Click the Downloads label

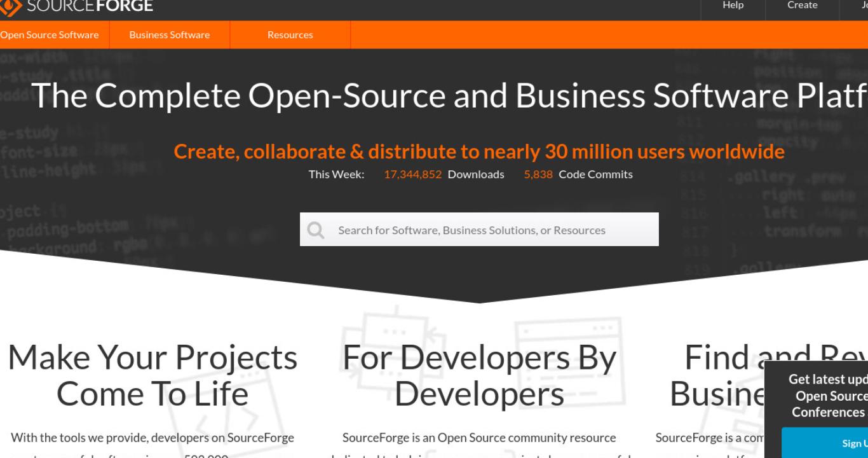point(476,174)
